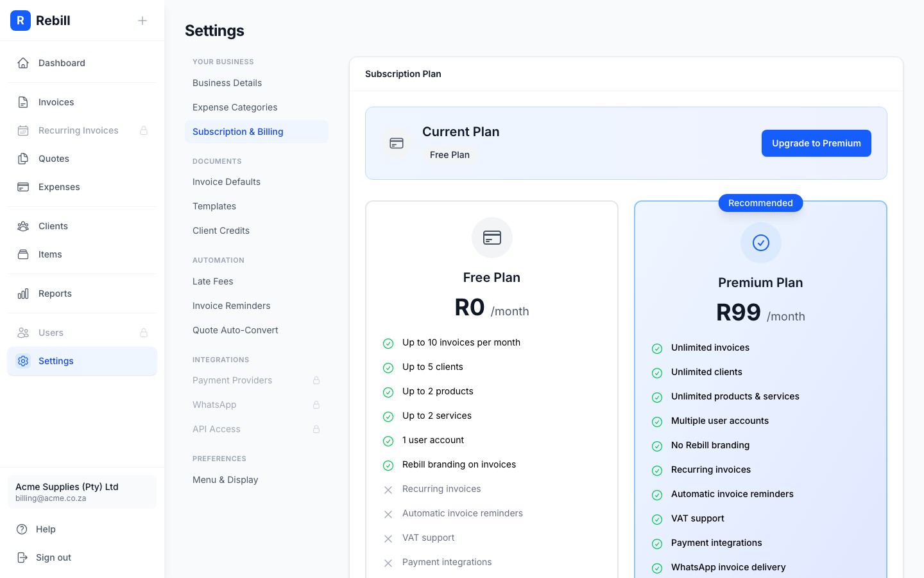Click the Clients people icon
Viewport: 924px width, 578px height.
click(x=23, y=226)
